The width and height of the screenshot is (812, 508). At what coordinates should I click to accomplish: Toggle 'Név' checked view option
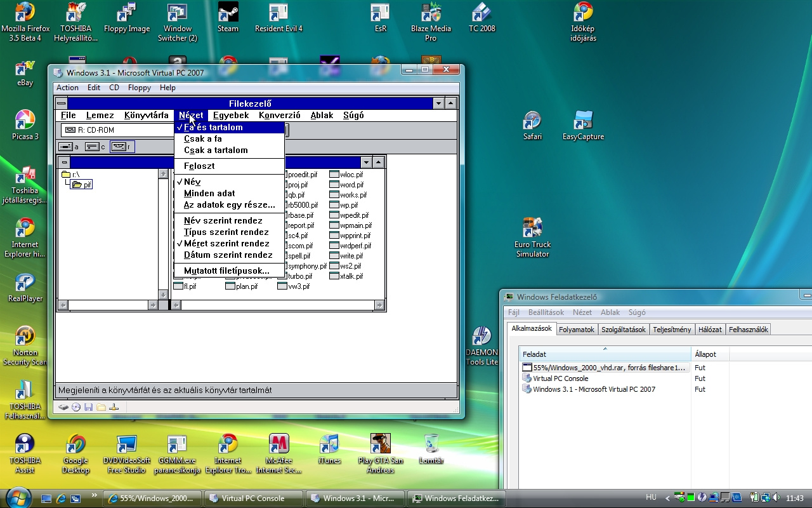pyautogui.click(x=229, y=182)
